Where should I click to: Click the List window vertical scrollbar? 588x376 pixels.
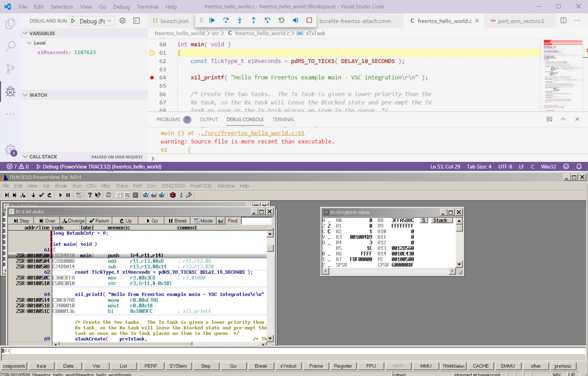point(270,287)
